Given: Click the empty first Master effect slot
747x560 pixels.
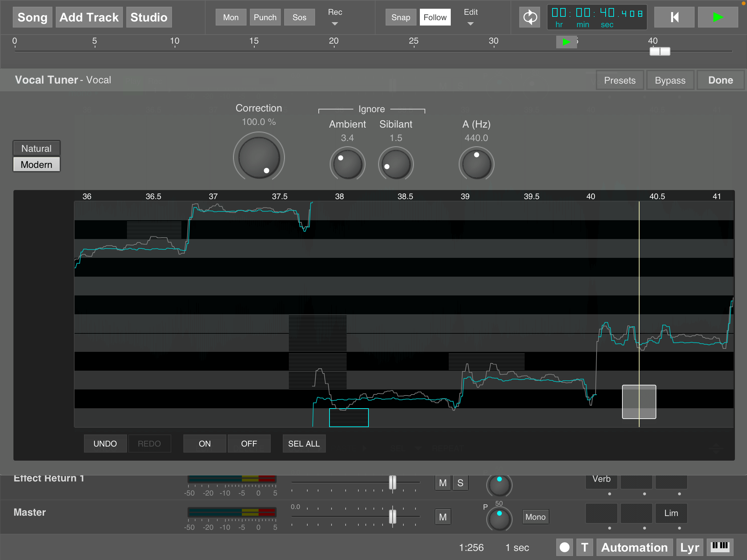Looking at the screenshot, I should [601, 513].
